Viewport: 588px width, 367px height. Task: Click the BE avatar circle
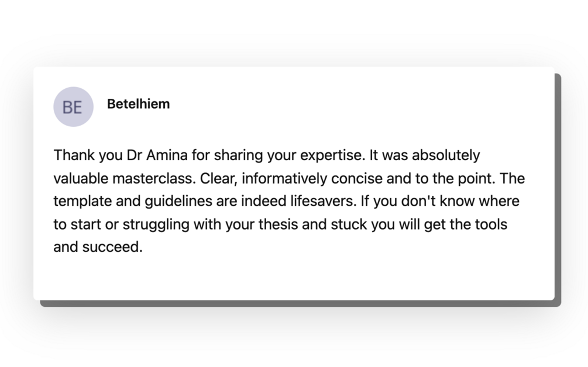coord(73,107)
